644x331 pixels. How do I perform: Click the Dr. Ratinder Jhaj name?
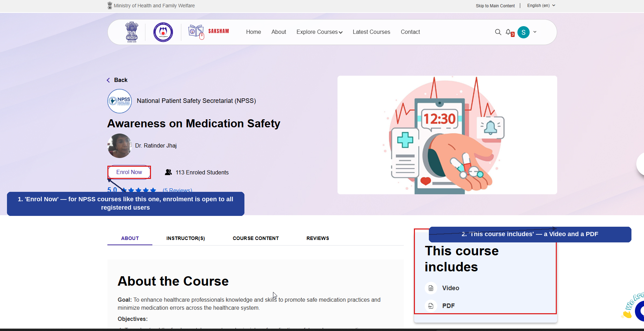[x=156, y=146]
